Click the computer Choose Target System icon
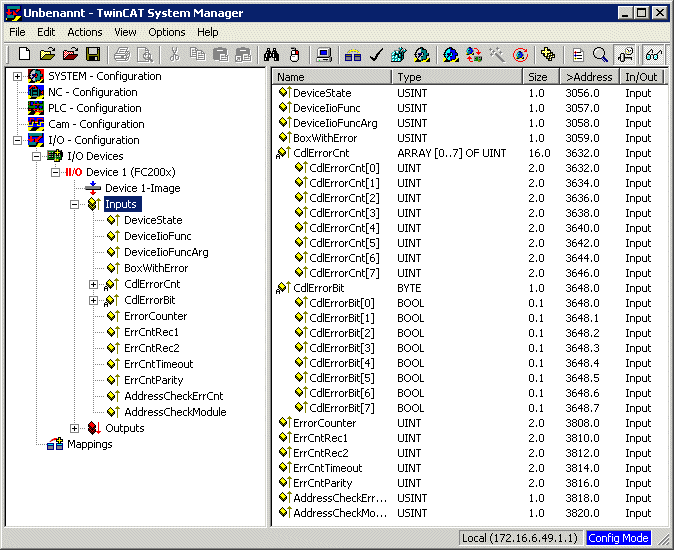Screen dimensions: 674x550 [x=323, y=55]
